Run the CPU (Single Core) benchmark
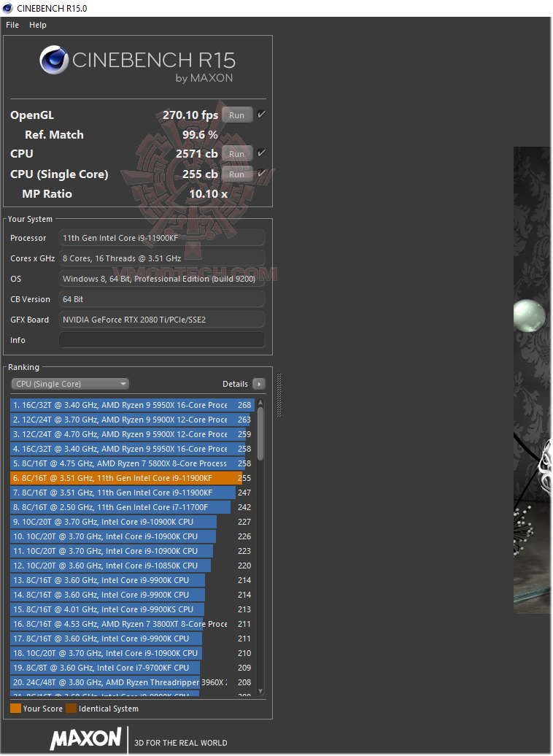Viewport: 553px width, 756px height. pos(236,174)
